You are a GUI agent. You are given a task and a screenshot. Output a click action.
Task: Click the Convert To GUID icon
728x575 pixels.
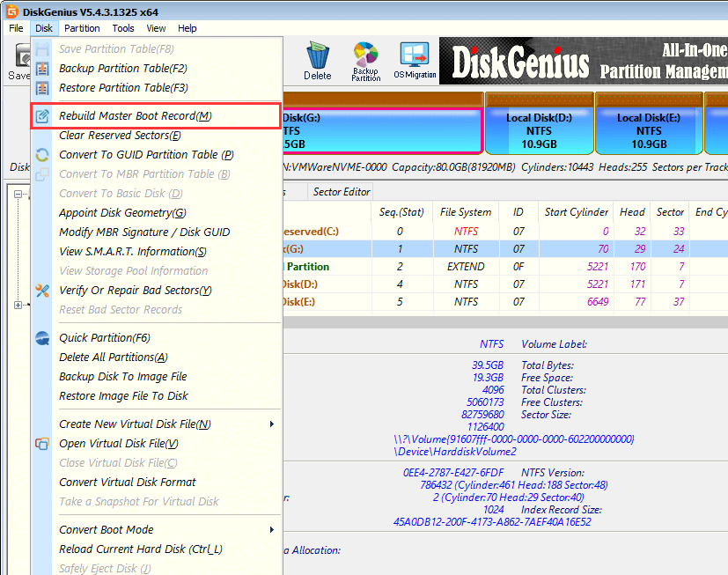(42, 155)
